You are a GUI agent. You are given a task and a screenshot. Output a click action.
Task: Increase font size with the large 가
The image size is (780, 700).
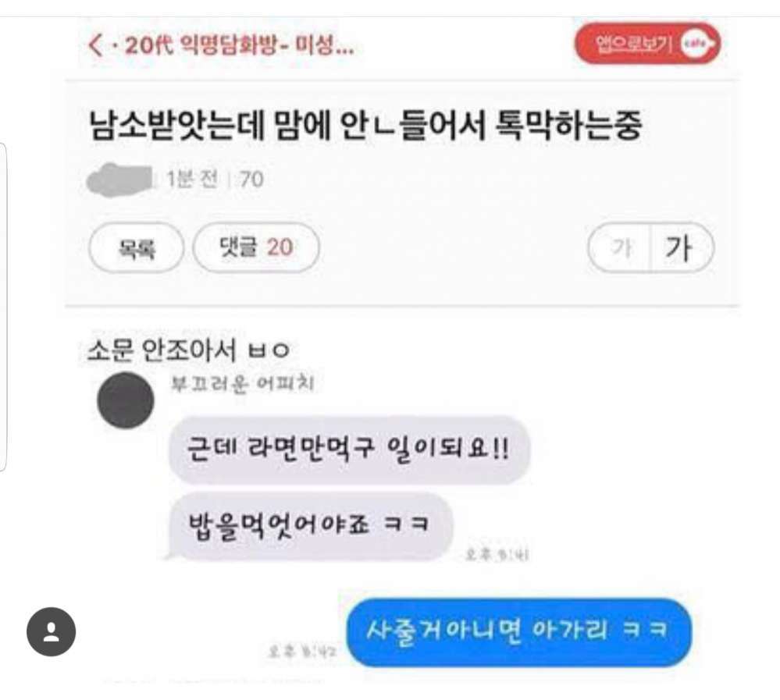[682, 247]
